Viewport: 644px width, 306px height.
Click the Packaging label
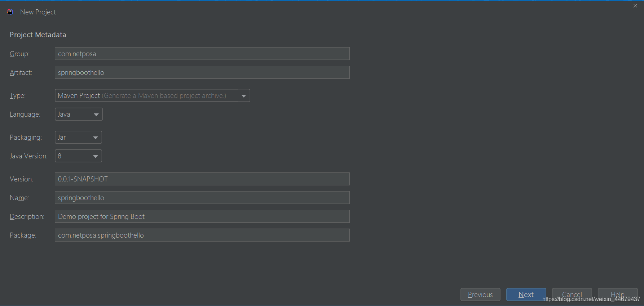(26, 137)
